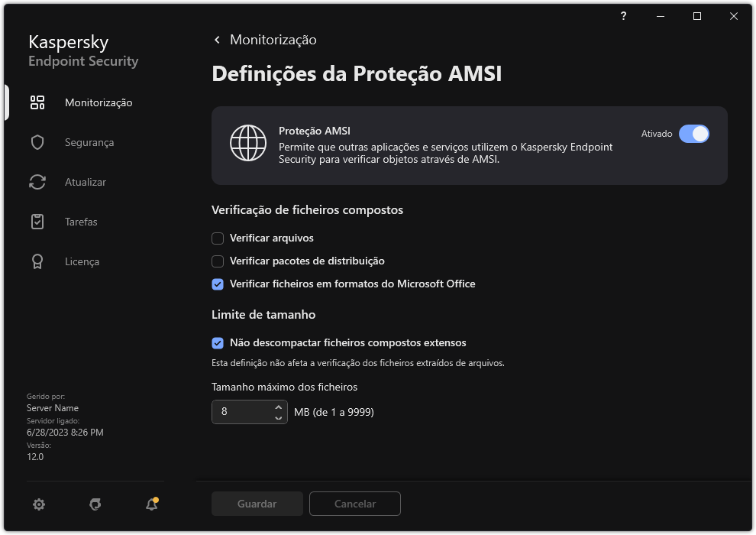Disable the Proteção AMSI toggle
756x535 pixels.
[695, 134]
